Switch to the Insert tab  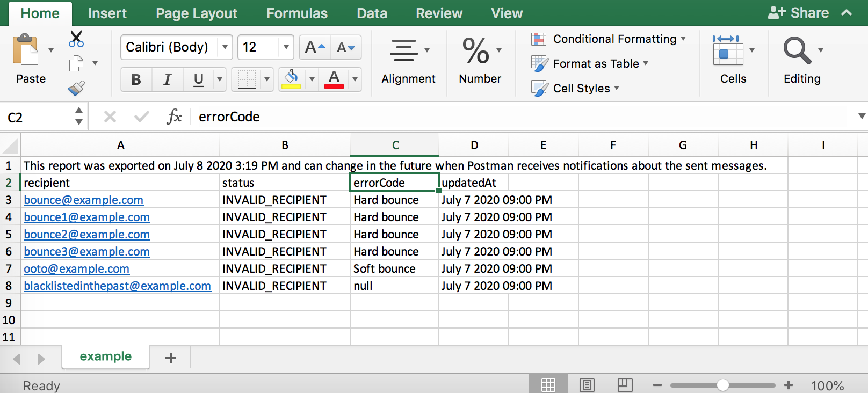[107, 13]
